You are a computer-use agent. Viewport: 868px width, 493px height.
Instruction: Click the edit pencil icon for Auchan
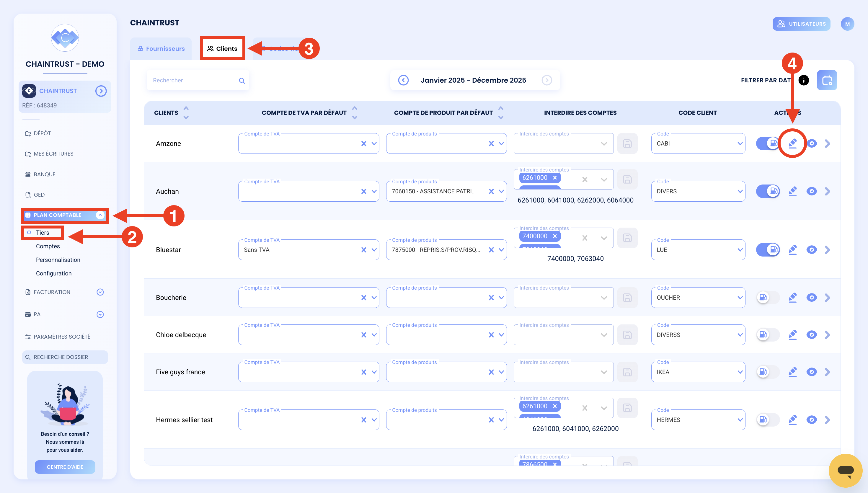click(x=792, y=191)
